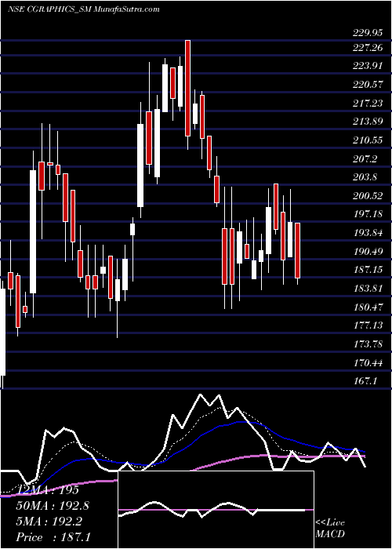Click the 173.78 price axis label
The height and width of the screenshot is (549, 392).
click(368, 344)
